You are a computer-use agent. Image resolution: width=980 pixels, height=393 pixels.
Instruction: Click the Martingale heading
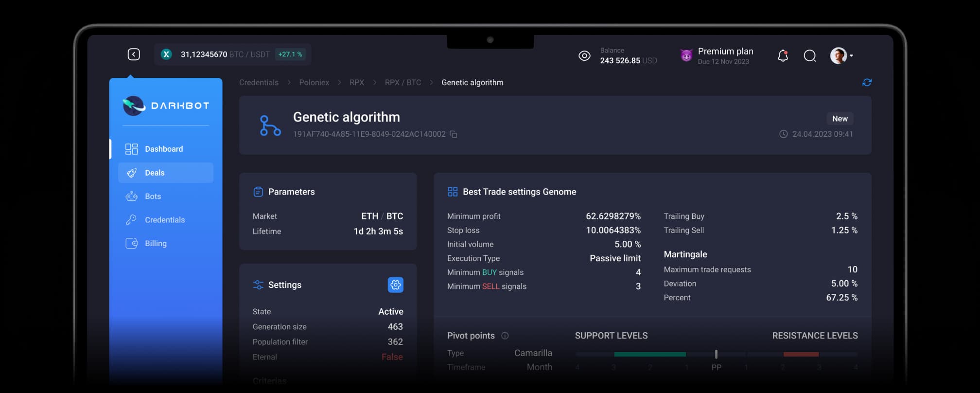(685, 254)
